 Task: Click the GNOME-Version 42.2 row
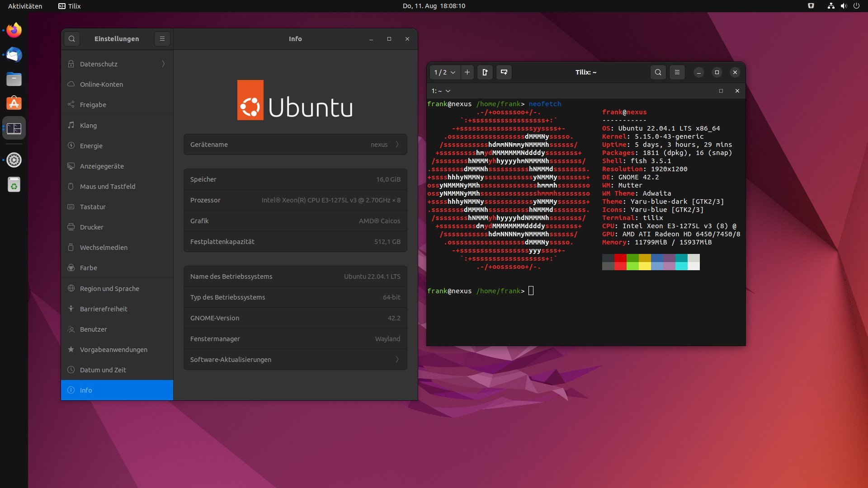(x=295, y=318)
